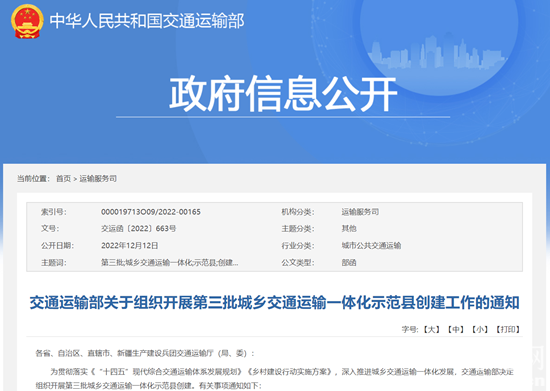Click the 打印 print button
The image size is (550, 391).
508,329
